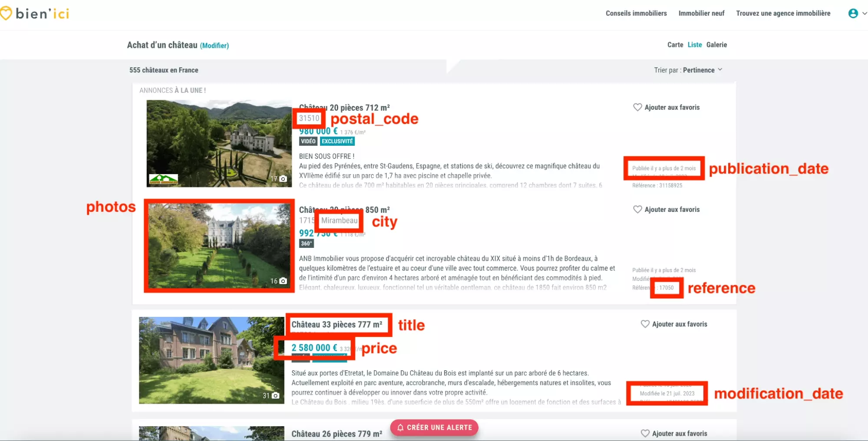Image resolution: width=868 pixels, height=441 pixels.
Task: Click camera icon on the 31-photo listing
Action: click(275, 396)
